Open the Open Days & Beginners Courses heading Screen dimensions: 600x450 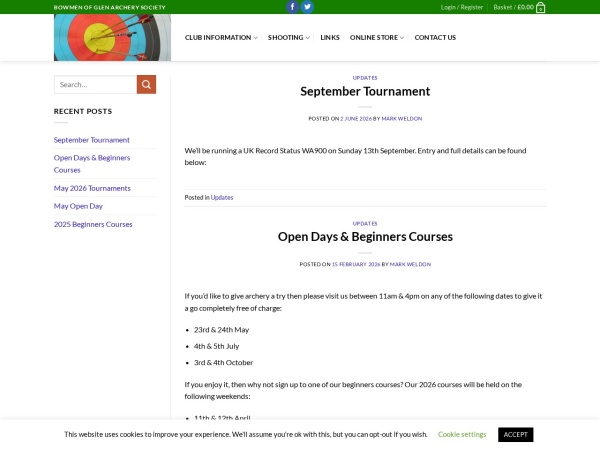coord(365,237)
